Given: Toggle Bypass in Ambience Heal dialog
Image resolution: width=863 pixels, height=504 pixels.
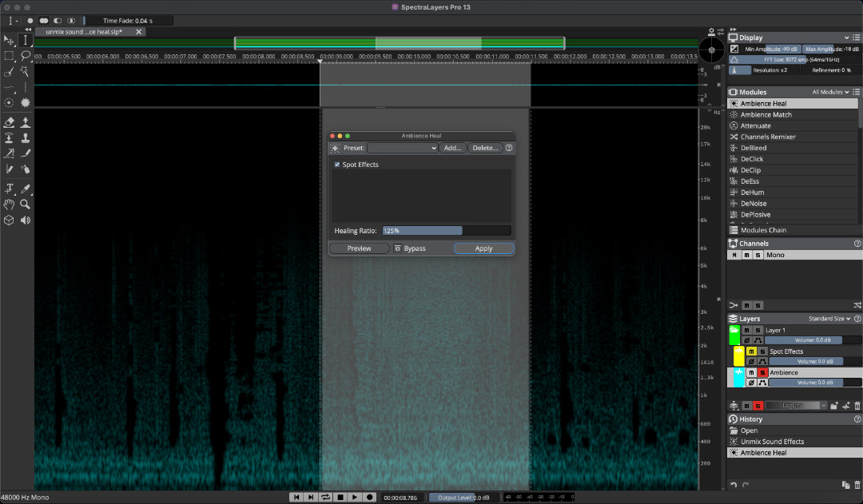Looking at the screenshot, I should pos(410,248).
